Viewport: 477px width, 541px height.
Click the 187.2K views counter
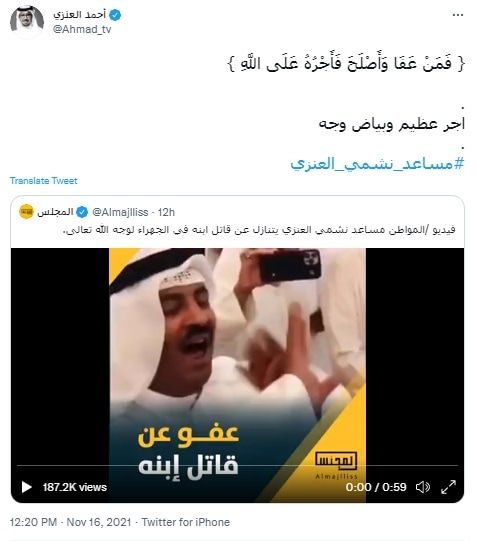coord(74,487)
